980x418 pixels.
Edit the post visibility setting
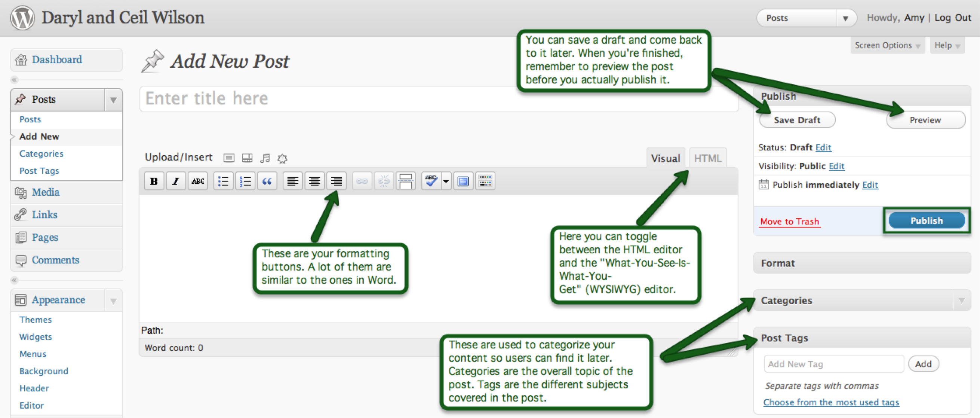[x=836, y=166]
